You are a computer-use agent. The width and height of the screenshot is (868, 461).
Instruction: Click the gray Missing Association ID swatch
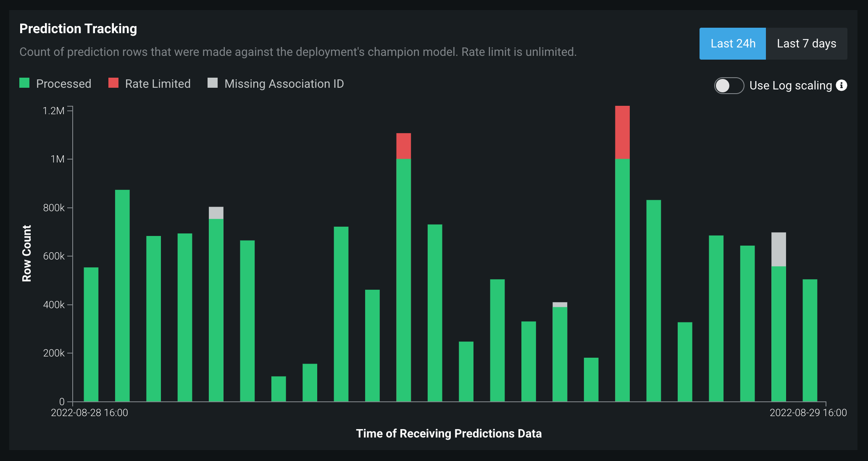(x=213, y=83)
